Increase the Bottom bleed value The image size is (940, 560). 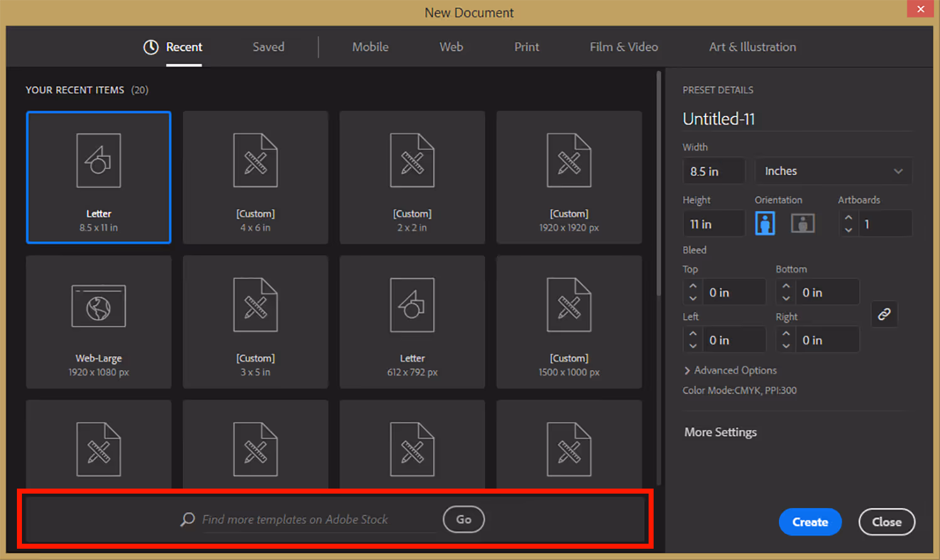click(x=786, y=286)
